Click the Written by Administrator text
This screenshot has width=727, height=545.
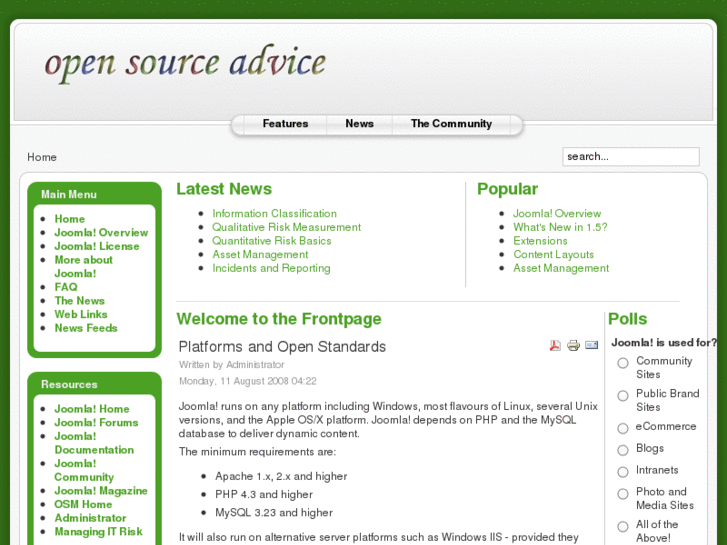pos(231,365)
